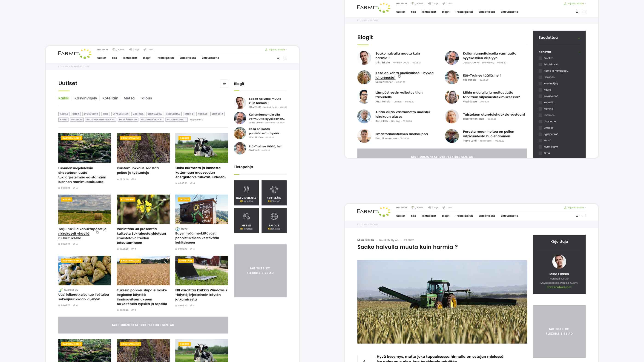Open search on the Uutiset page header
The width and height of the screenshot is (644, 362).
(x=278, y=58)
